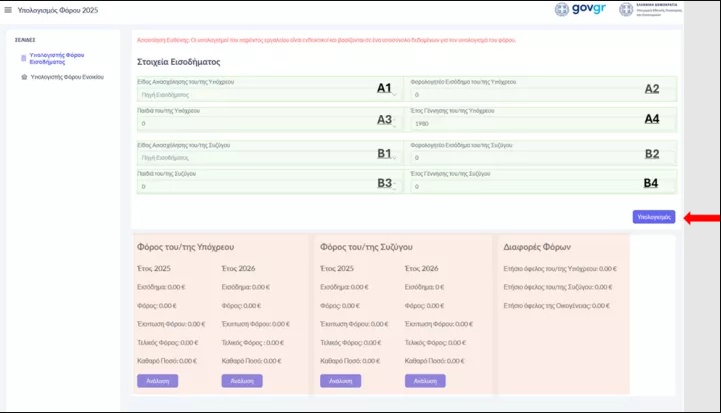Open Ανάλυση for Συζύγου year 2025

[x=340, y=381]
